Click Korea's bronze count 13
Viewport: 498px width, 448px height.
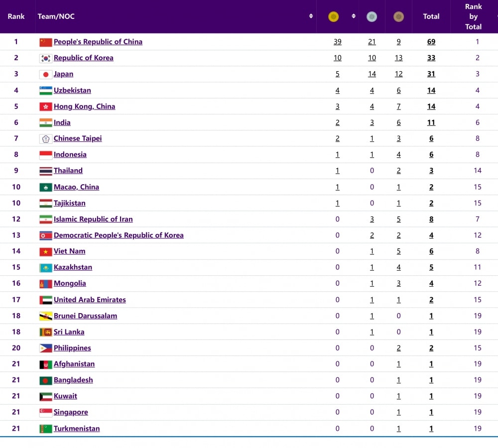click(398, 58)
